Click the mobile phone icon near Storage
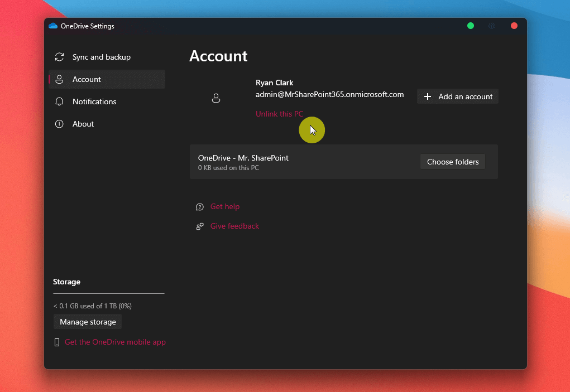 pos(57,342)
